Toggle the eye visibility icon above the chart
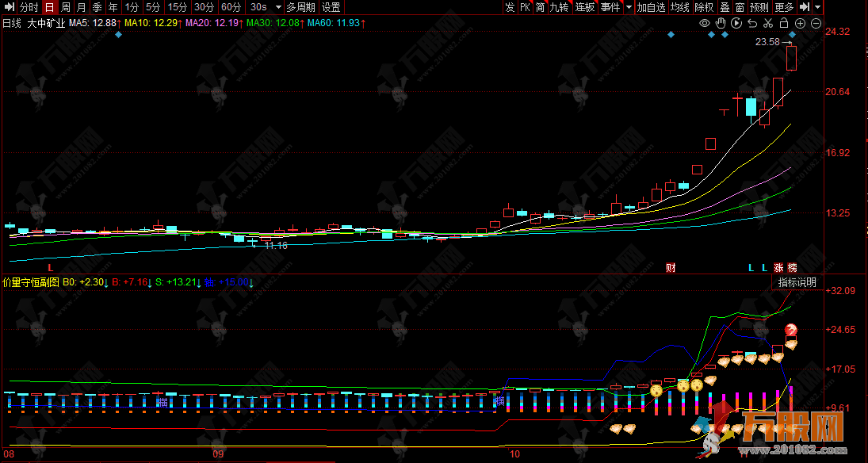868x463 pixels. (x=705, y=23)
